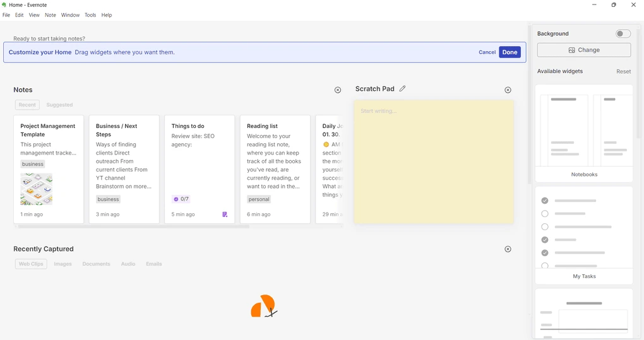Screen dimensions: 644x340
Task: Add the My Tasks widget
Action: [x=584, y=235]
